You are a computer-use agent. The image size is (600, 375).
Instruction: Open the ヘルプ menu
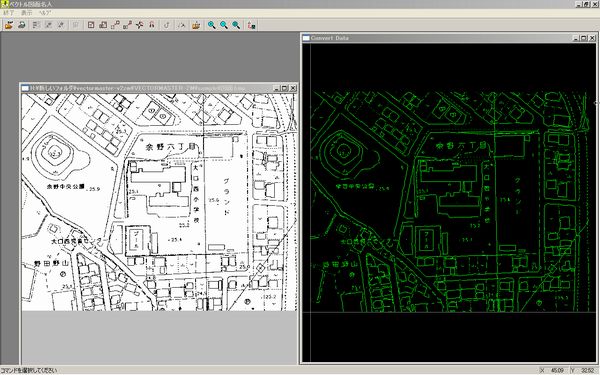(x=45, y=13)
